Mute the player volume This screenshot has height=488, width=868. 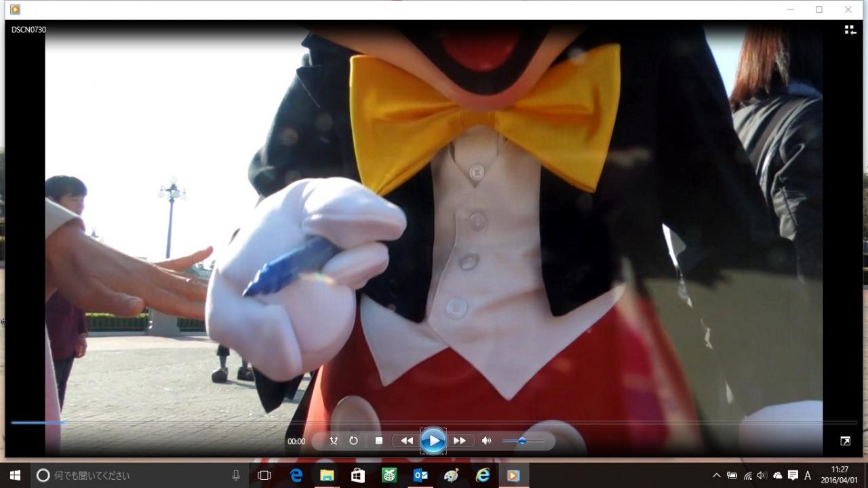tap(486, 441)
